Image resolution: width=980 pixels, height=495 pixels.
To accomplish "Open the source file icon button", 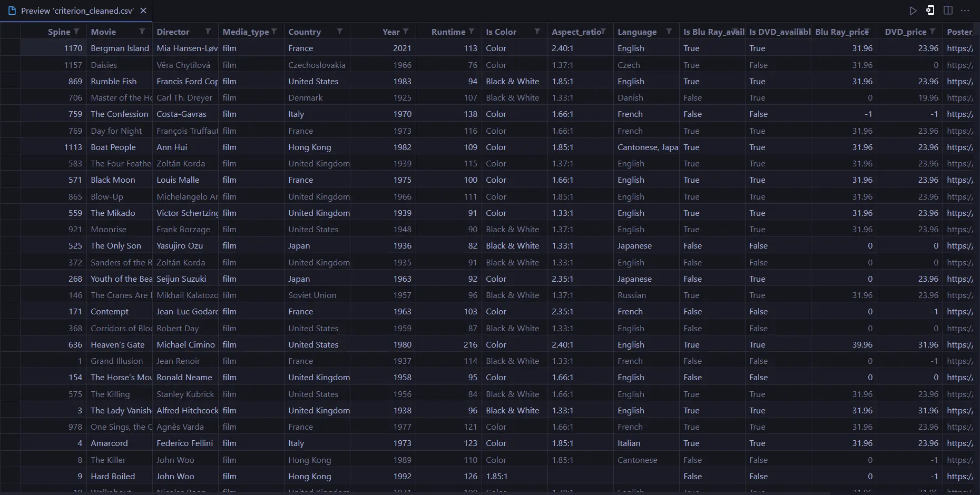I will [x=930, y=11].
